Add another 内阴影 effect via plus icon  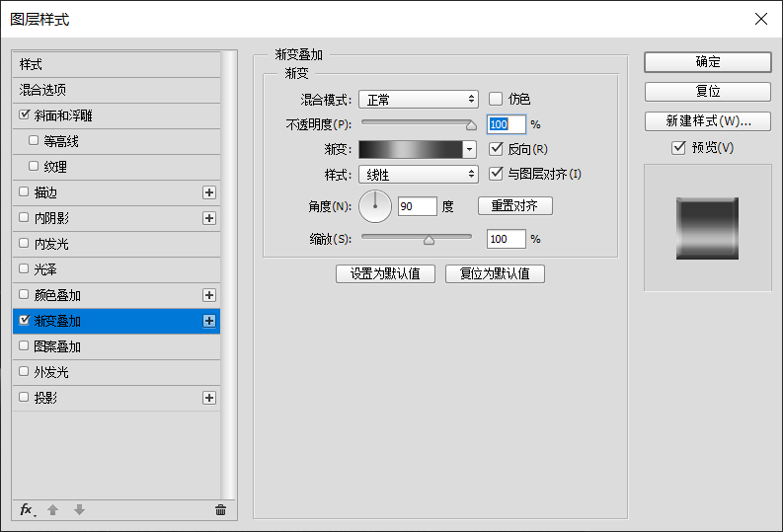pyautogui.click(x=209, y=218)
